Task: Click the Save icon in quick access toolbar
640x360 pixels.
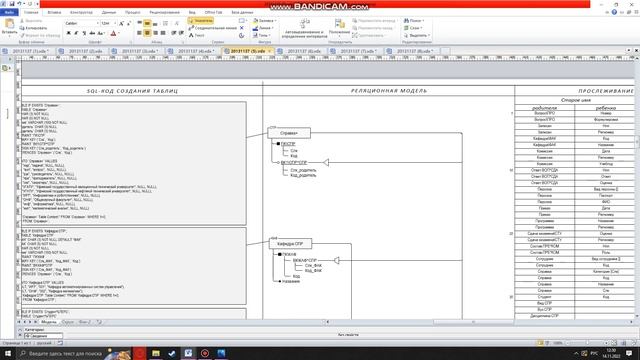Action: pyautogui.click(x=12, y=4)
